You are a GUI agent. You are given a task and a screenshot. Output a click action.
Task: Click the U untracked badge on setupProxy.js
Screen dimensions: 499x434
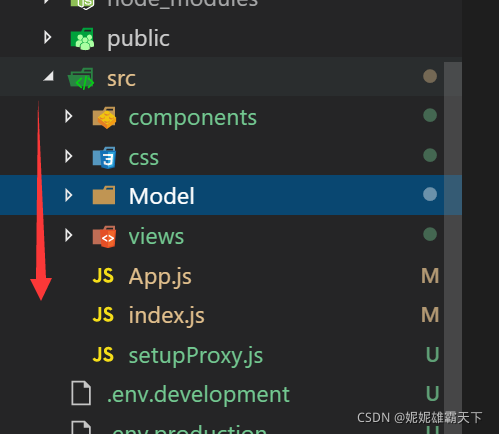tap(432, 355)
